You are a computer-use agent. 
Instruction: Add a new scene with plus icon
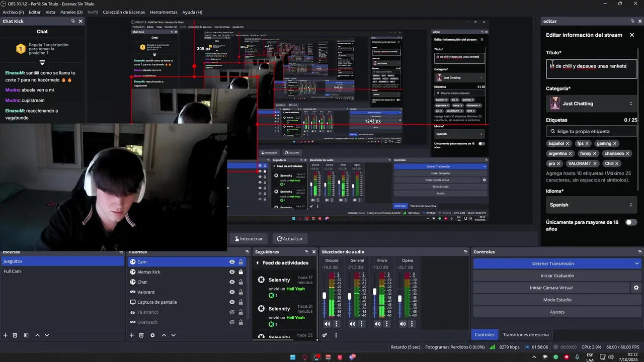coord(6,335)
